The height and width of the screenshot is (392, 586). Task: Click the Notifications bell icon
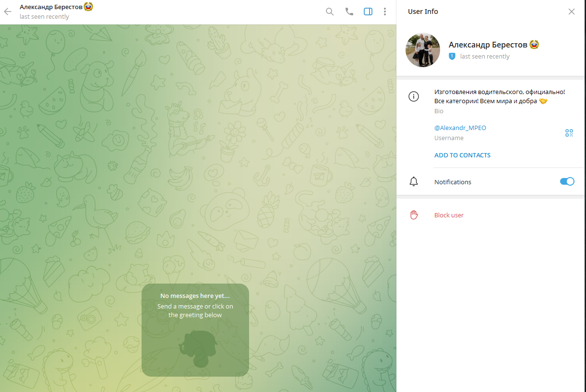tap(413, 182)
